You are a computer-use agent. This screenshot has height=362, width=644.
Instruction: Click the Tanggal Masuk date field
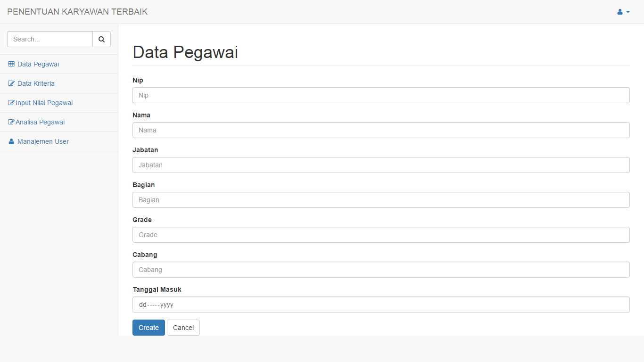(381, 304)
